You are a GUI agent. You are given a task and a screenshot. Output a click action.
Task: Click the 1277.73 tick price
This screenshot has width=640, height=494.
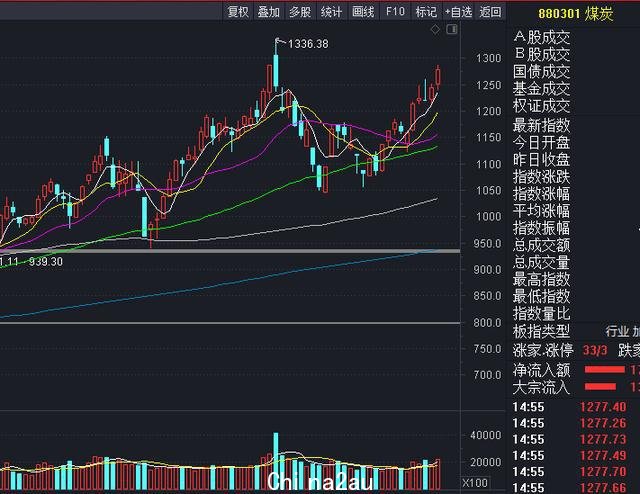[x=603, y=439]
